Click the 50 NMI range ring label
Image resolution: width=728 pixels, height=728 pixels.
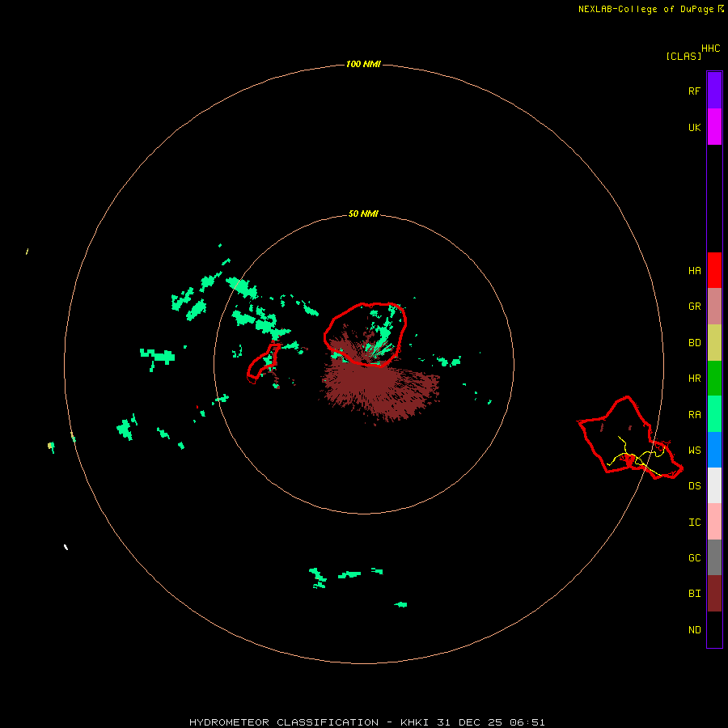tap(363, 214)
